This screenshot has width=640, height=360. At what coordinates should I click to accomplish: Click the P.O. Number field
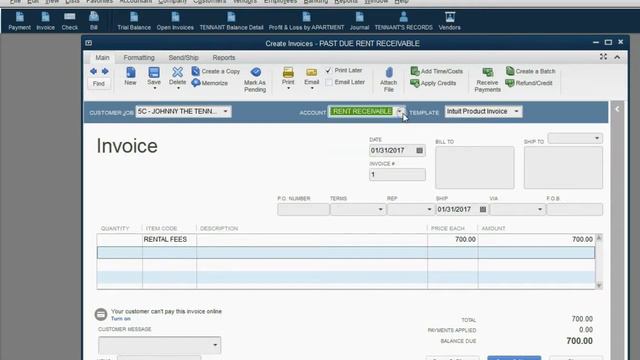tap(303, 209)
